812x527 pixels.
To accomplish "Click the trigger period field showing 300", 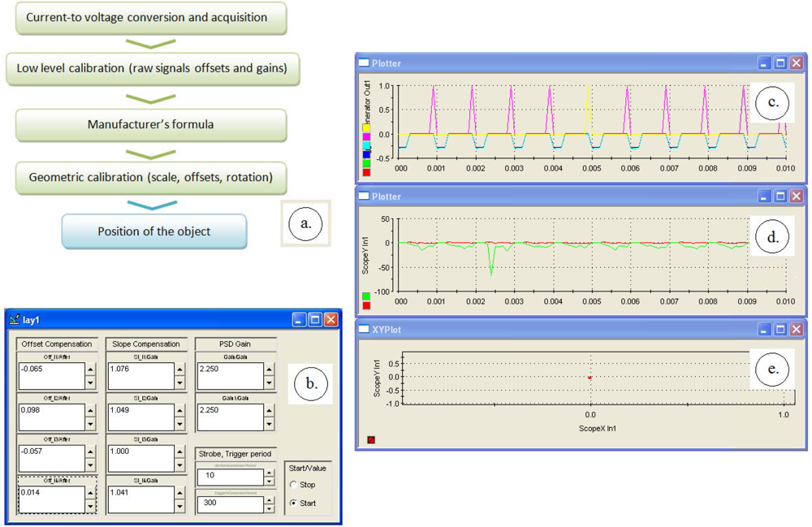I will (231, 504).
